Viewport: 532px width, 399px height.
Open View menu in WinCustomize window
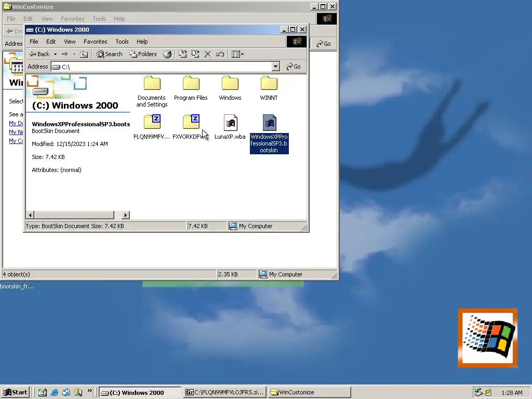[47, 19]
